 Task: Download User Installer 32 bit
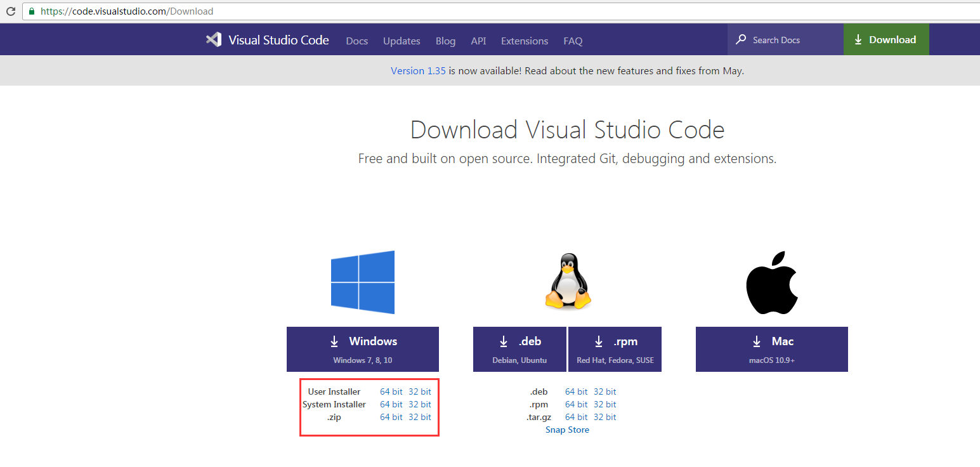click(420, 391)
